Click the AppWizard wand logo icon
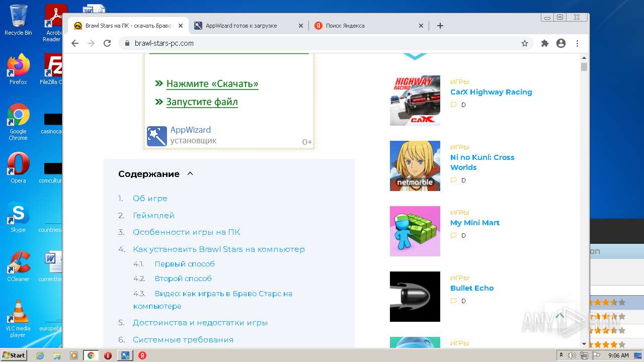This screenshot has height=362, width=644. (156, 136)
